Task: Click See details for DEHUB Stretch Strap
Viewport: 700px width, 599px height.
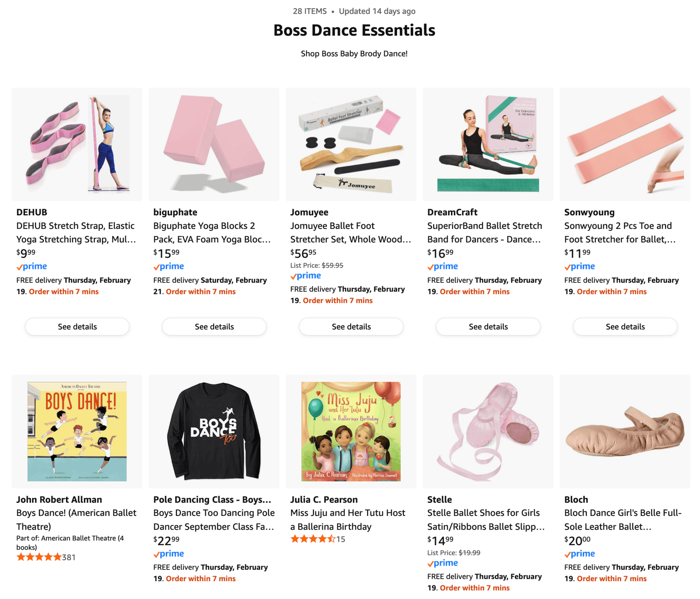Action: [77, 326]
